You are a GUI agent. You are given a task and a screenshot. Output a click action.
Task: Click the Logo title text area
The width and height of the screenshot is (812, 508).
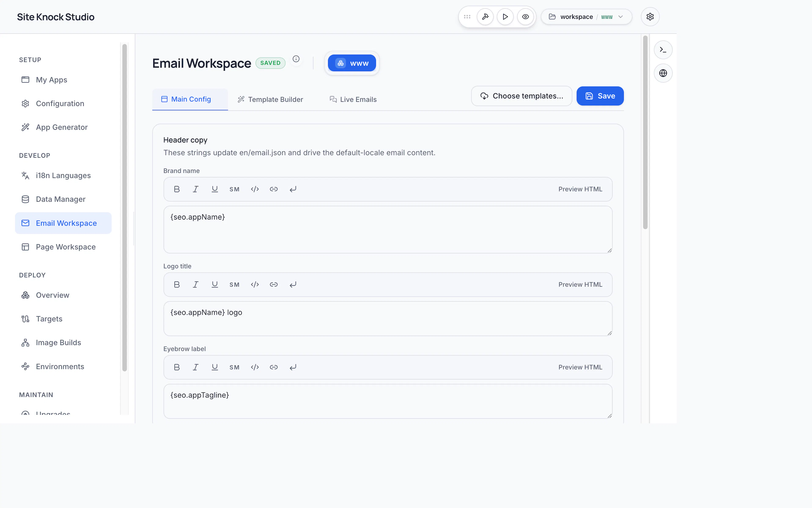click(x=388, y=319)
